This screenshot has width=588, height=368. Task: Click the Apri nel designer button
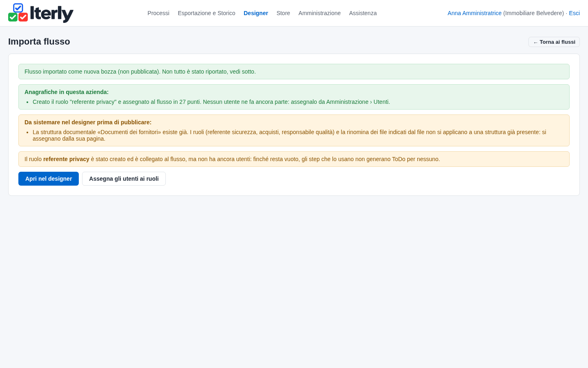pyautogui.click(x=49, y=179)
